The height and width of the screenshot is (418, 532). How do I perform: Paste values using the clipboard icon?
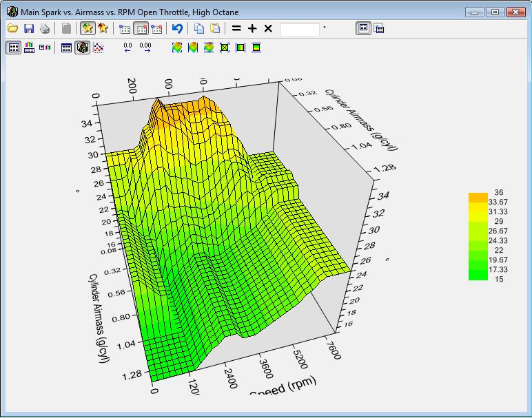tap(215, 28)
